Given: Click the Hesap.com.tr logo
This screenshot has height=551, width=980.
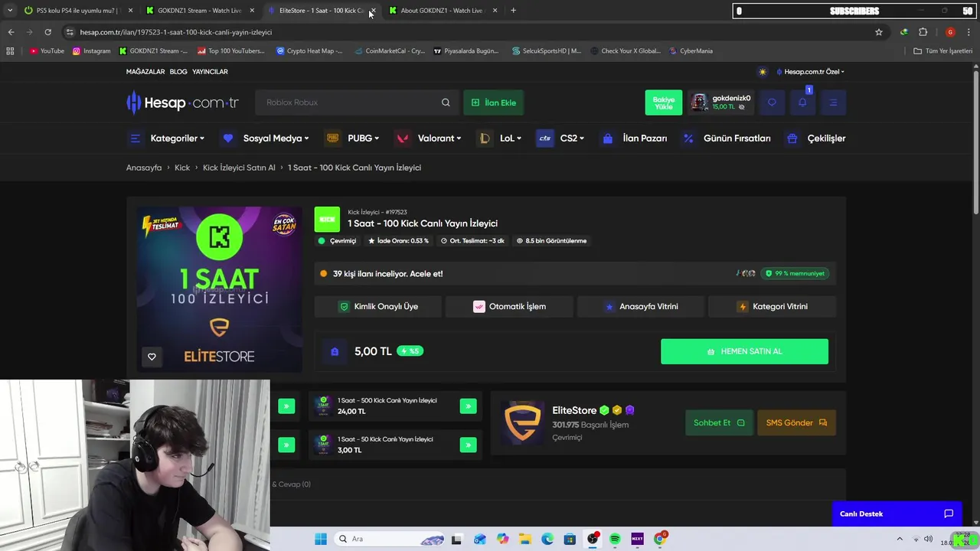Looking at the screenshot, I should (x=183, y=103).
